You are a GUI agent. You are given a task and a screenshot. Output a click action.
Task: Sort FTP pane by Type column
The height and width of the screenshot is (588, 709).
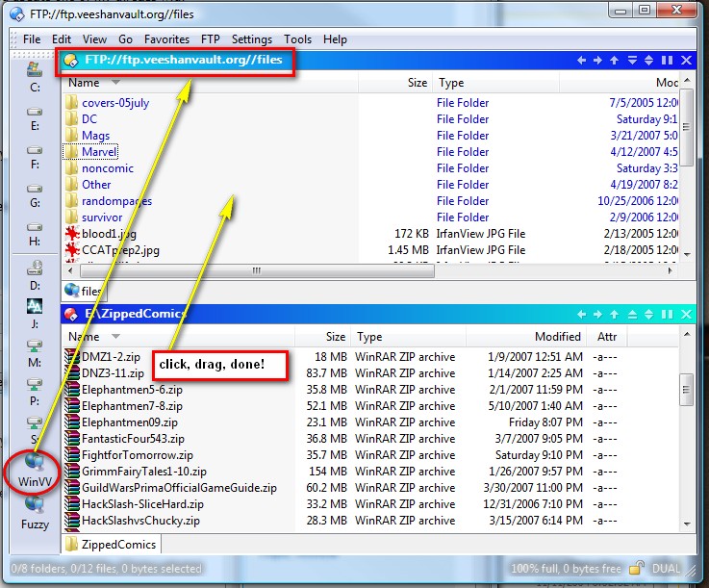496,83
